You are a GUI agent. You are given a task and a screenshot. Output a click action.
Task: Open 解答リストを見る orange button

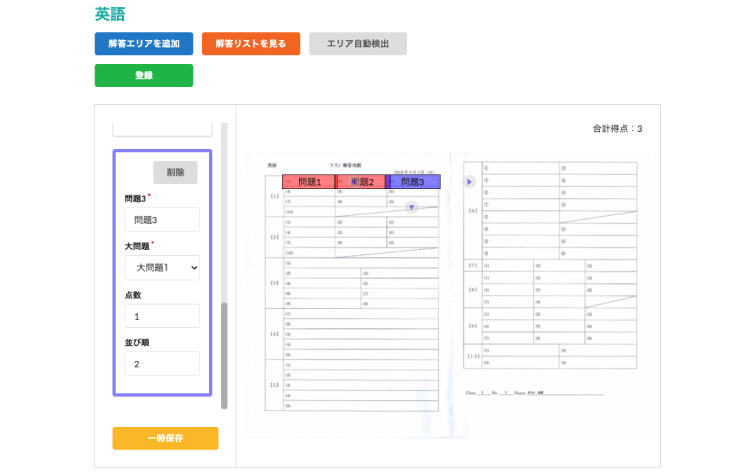tap(251, 44)
